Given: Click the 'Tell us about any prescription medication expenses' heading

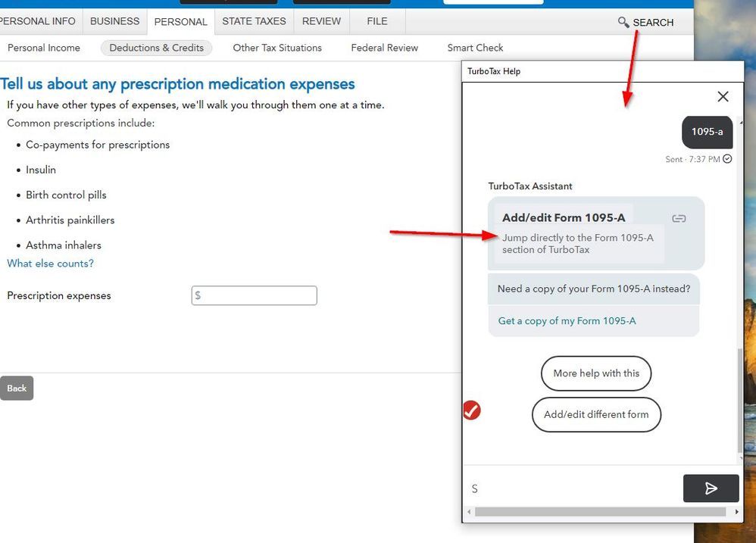Looking at the screenshot, I should 177,84.
